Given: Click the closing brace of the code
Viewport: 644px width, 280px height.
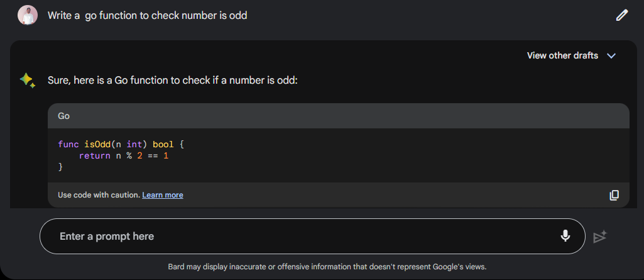Looking at the screenshot, I should (60, 167).
